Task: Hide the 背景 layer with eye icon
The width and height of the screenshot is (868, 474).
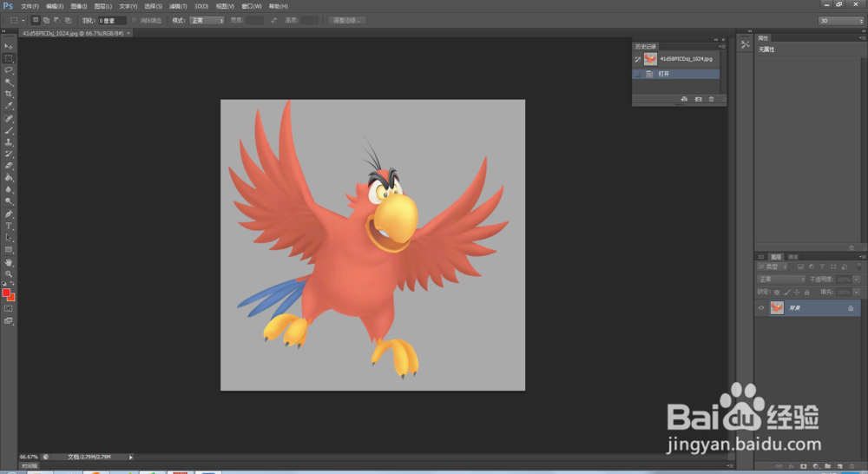Action: click(761, 308)
